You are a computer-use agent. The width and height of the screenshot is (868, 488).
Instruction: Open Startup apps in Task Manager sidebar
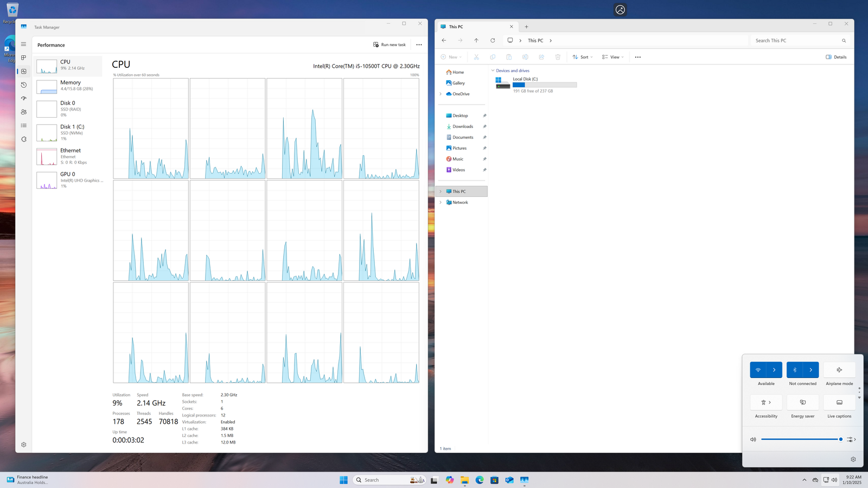23,98
